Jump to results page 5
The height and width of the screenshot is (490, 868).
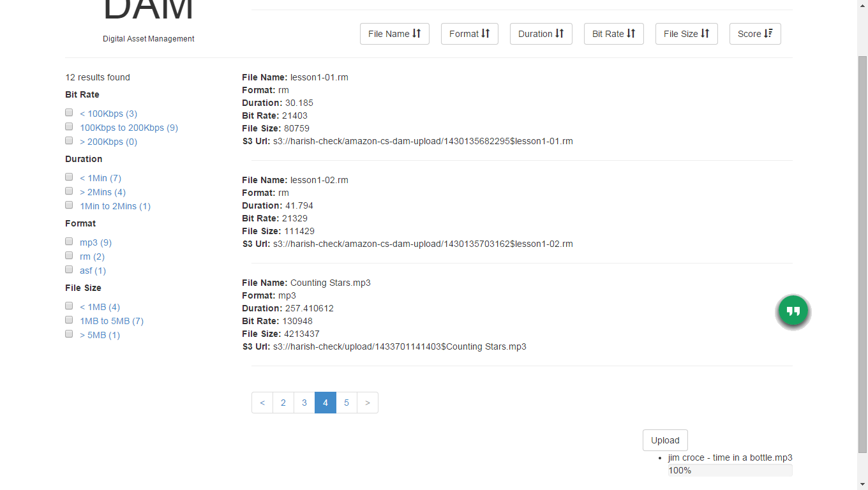click(347, 403)
